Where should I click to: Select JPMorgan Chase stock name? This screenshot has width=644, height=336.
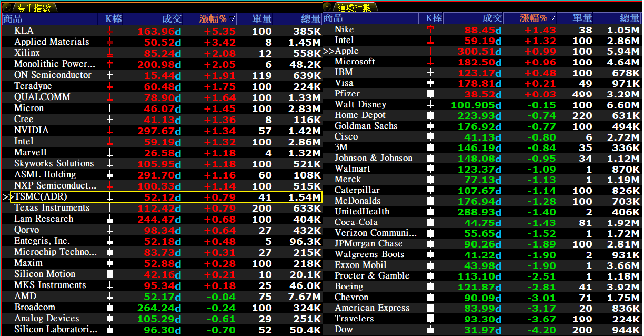pyautogui.click(x=368, y=244)
